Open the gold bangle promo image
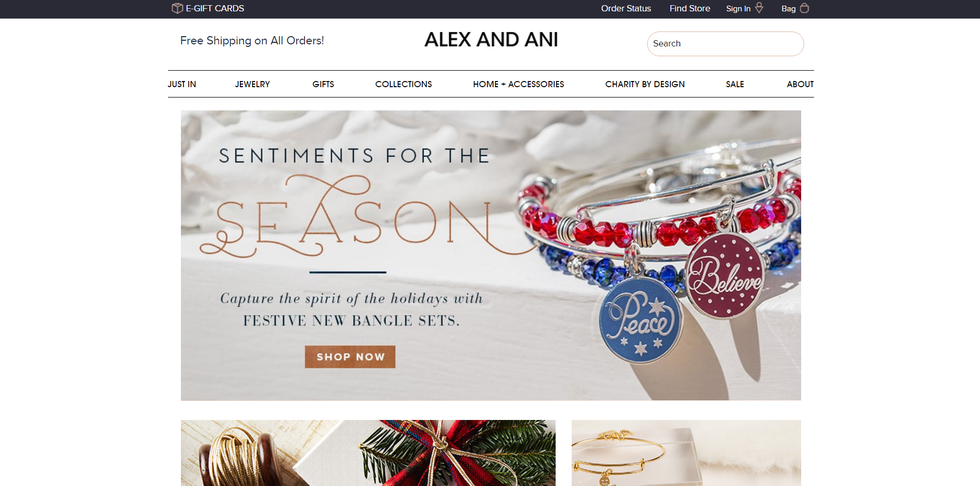Image resolution: width=980 pixels, height=486 pixels. 686,453
